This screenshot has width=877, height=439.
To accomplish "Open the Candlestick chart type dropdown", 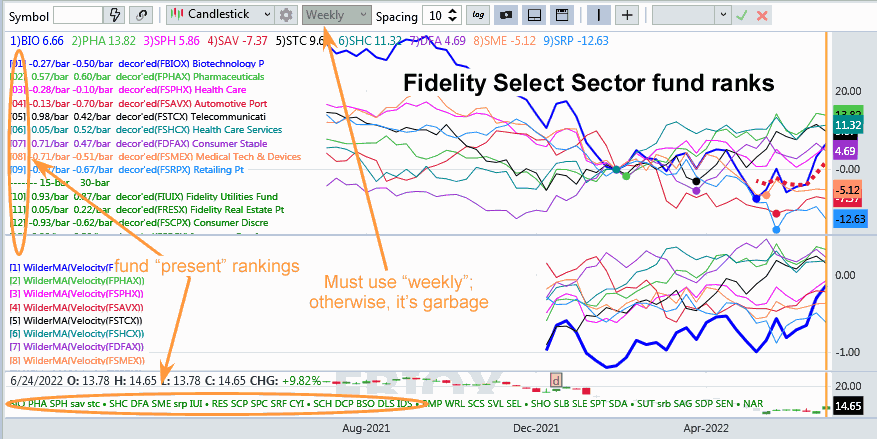I will tap(220, 15).
